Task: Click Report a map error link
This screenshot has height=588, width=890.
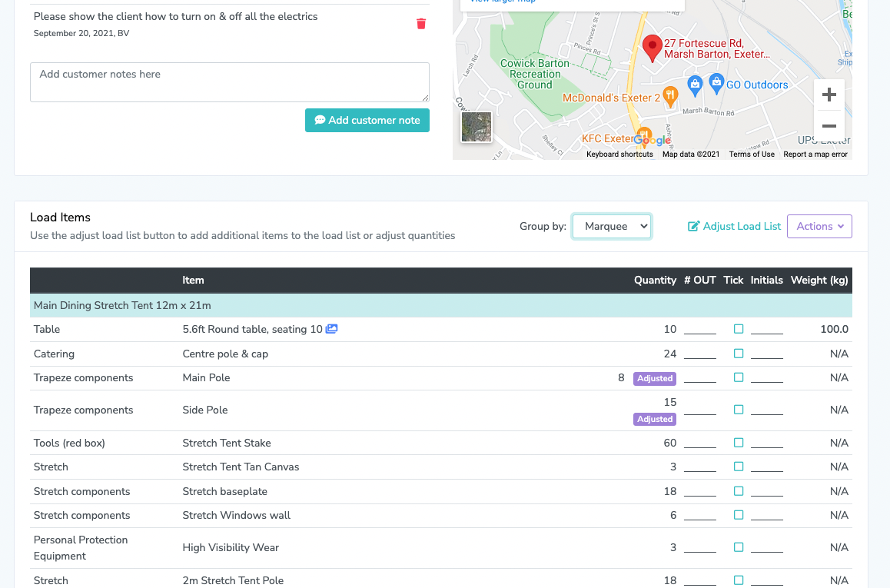Action: coord(815,154)
